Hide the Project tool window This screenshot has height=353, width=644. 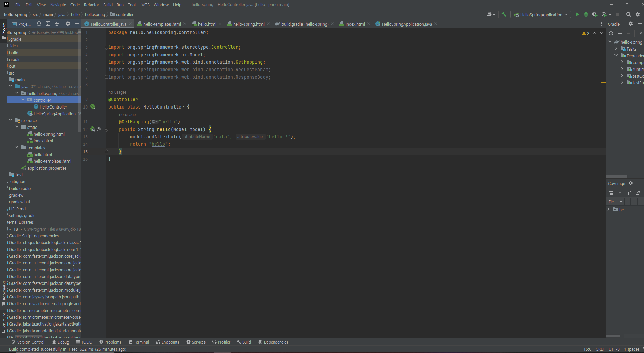pos(77,24)
